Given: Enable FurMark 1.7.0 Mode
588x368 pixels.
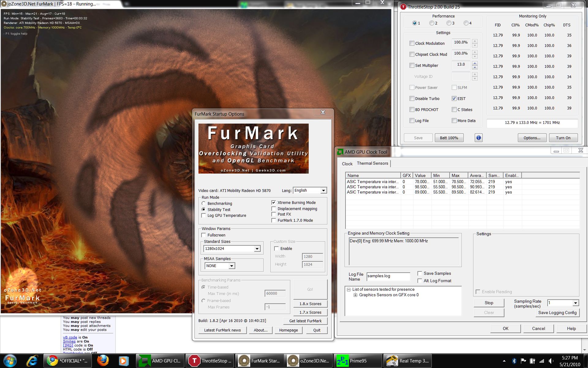Looking at the screenshot, I should 274,220.
